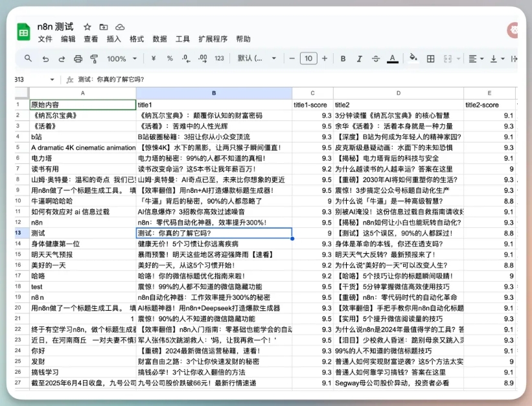Open the 数据 menu
This screenshot has height=406, width=532.
pos(159,39)
